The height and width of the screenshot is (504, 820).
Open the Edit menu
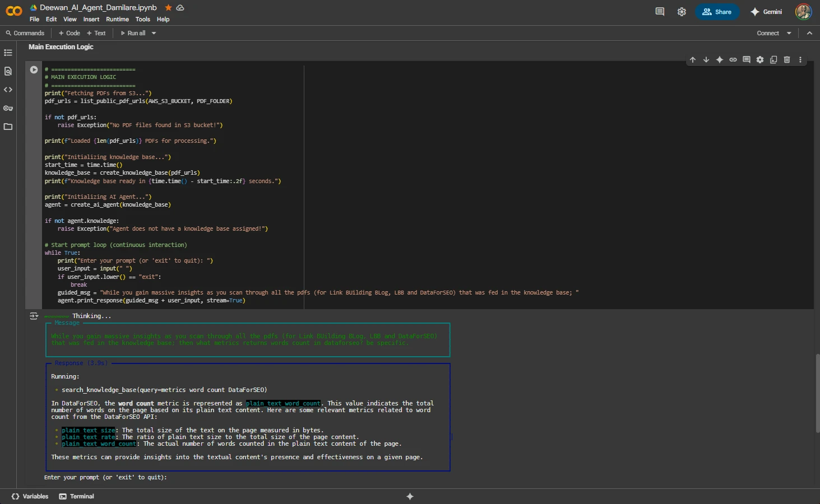[x=51, y=19]
